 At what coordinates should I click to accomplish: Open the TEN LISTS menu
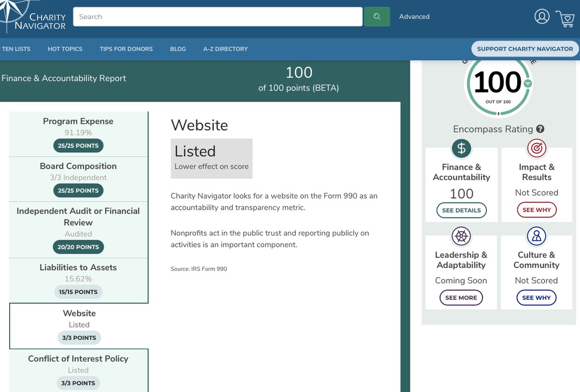16,49
